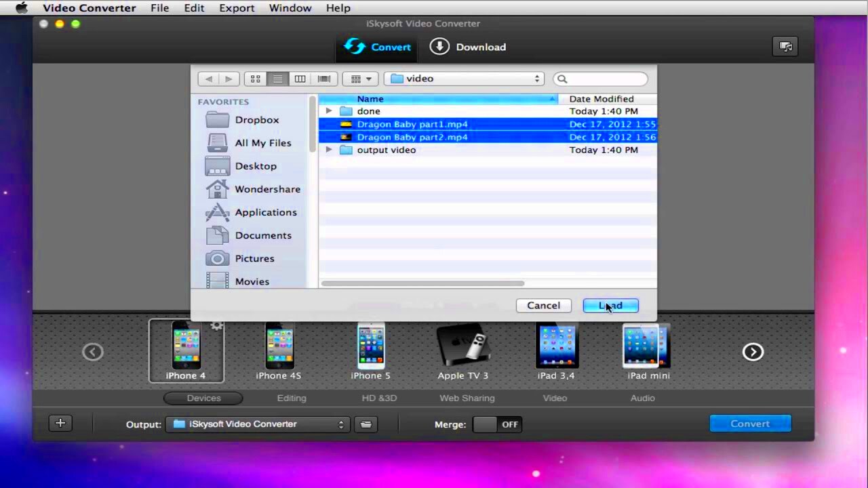Switch to the Download tab
This screenshot has height=488, width=868.
pos(468,47)
